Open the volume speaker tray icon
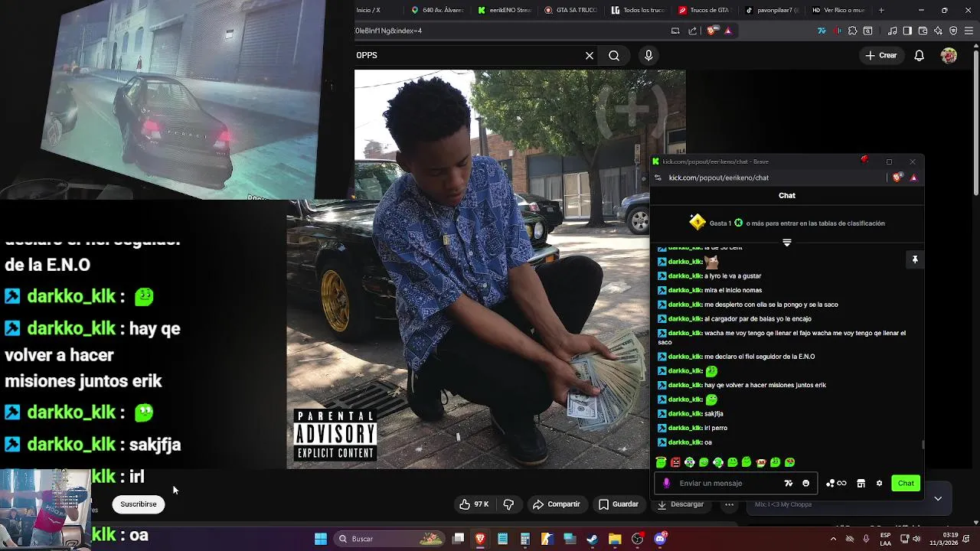 (x=916, y=539)
